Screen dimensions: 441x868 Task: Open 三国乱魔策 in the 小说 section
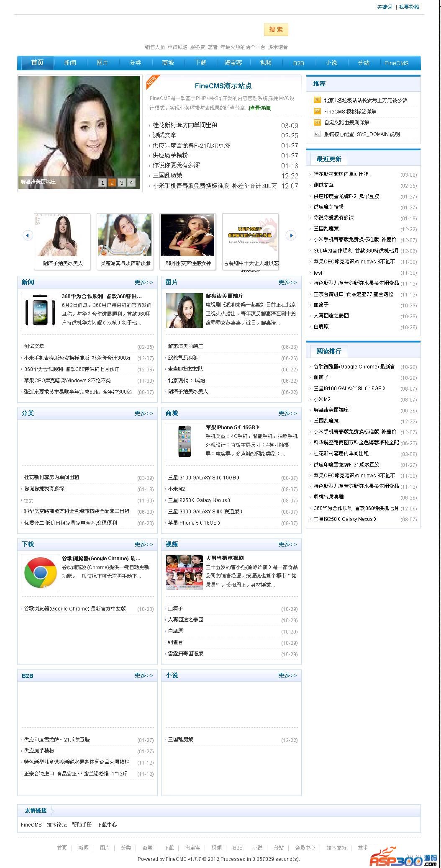(x=180, y=739)
